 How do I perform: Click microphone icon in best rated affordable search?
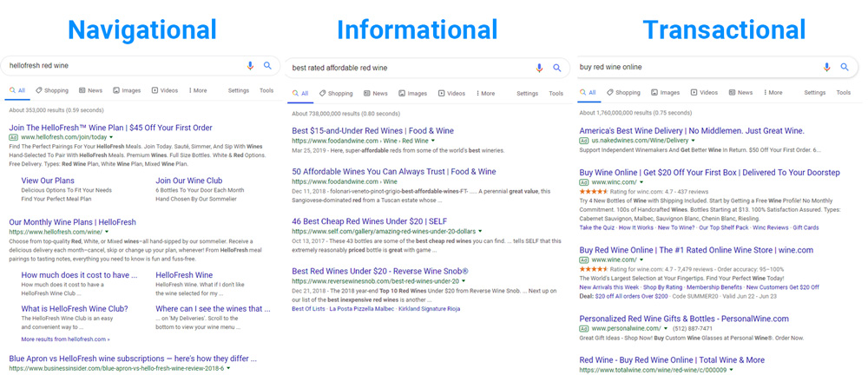[539, 68]
